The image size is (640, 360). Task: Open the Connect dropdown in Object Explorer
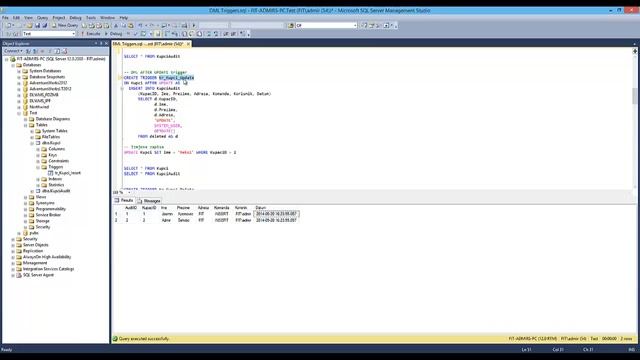click(13, 51)
